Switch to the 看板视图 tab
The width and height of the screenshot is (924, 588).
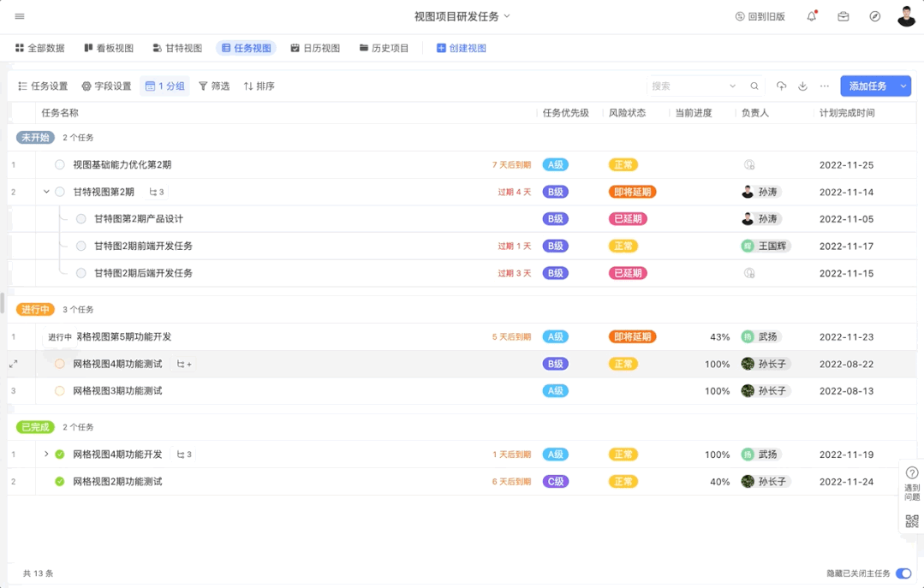[x=109, y=49]
